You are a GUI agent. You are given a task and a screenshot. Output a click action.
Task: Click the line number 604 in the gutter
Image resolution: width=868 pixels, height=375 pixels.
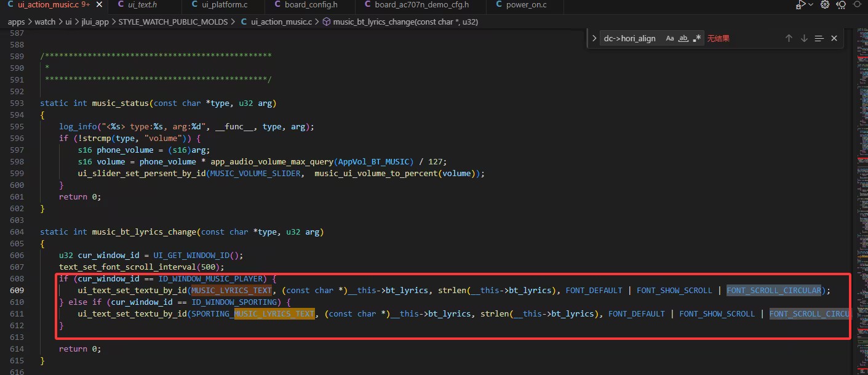point(17,232)
